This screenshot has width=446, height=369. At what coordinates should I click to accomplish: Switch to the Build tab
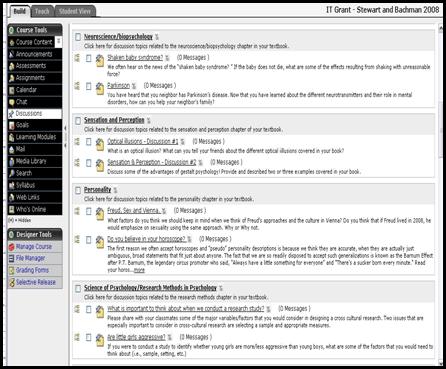pos(19,11)
